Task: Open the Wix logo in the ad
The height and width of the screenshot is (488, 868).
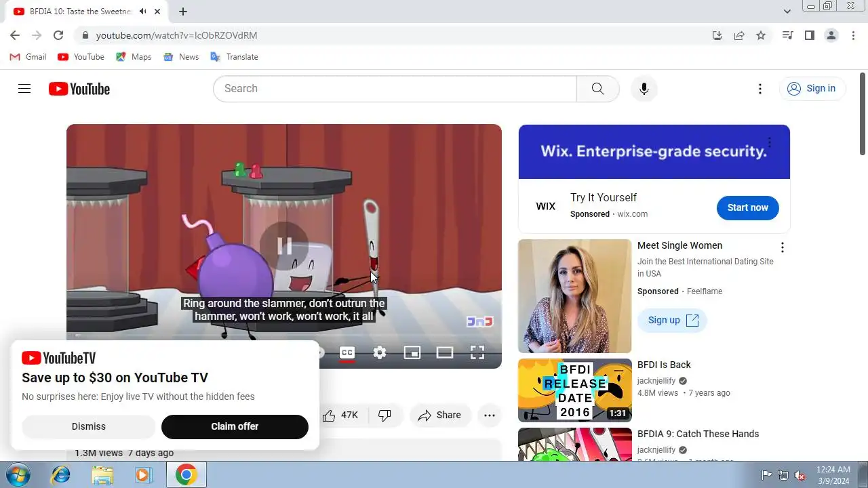Action: pyautogui.click(x=546, y=206)
